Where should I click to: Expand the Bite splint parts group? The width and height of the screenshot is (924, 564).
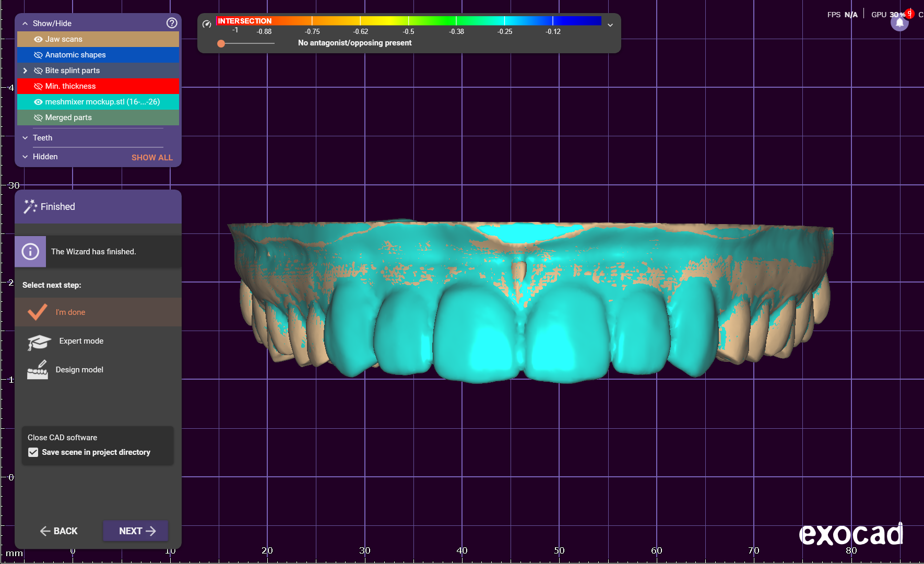click(25, 70)
